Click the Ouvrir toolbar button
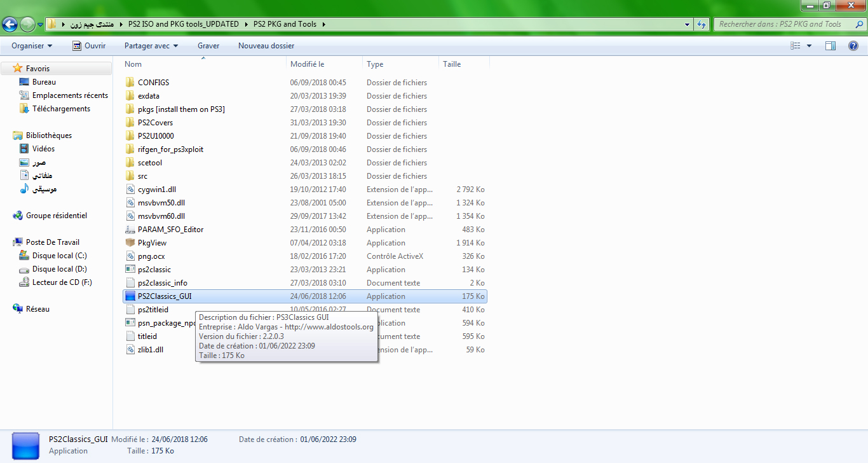 tap(89, 46)
